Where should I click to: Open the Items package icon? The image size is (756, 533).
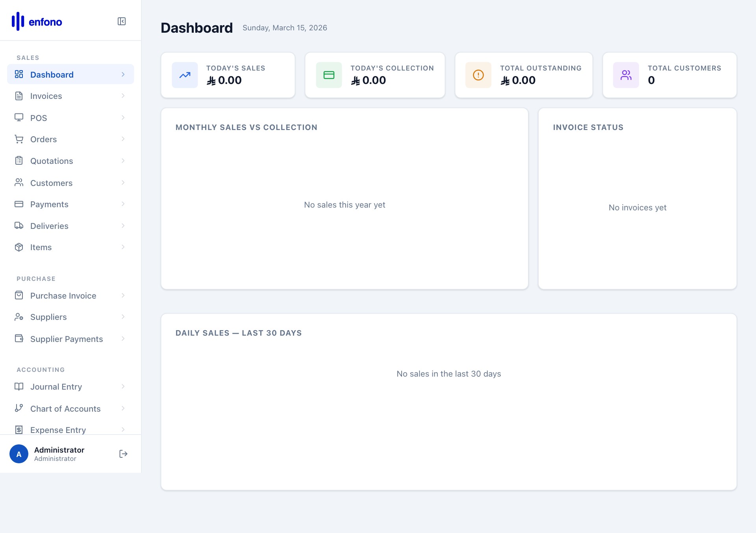pos(19,247)
